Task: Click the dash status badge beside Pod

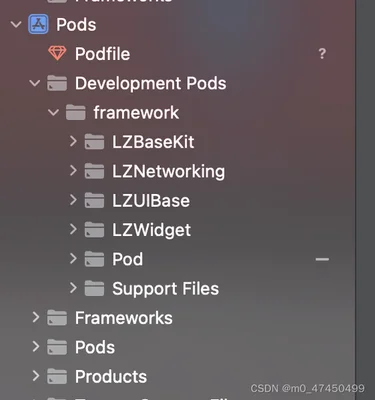Action: 322,259
